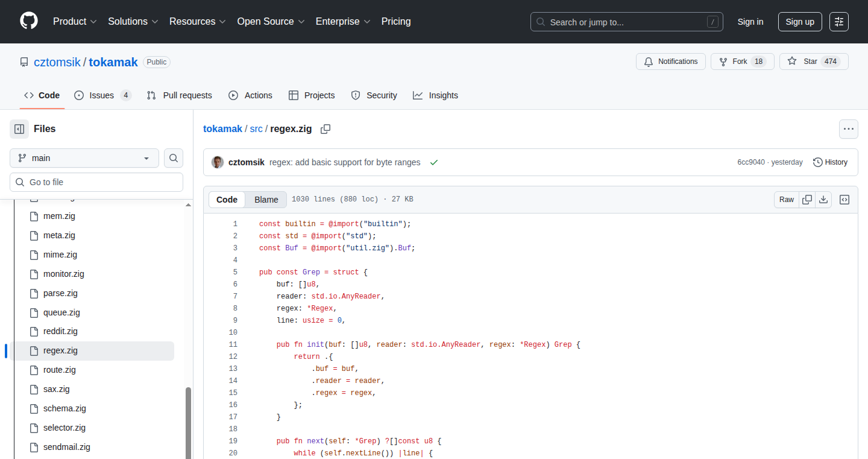Switch to Blame view toggle
The height and width of the screenshot is (459, 868).
point(266,200)
